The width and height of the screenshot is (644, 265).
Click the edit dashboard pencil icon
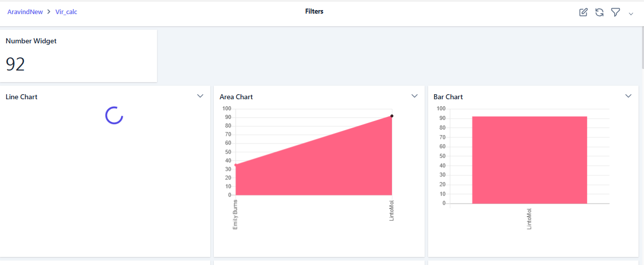tap(584, 13)
